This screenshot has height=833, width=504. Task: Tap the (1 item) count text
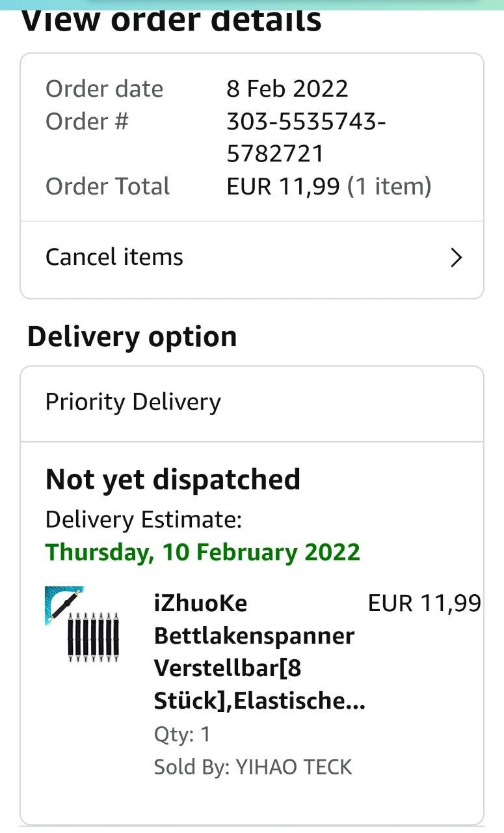[389, 187]
